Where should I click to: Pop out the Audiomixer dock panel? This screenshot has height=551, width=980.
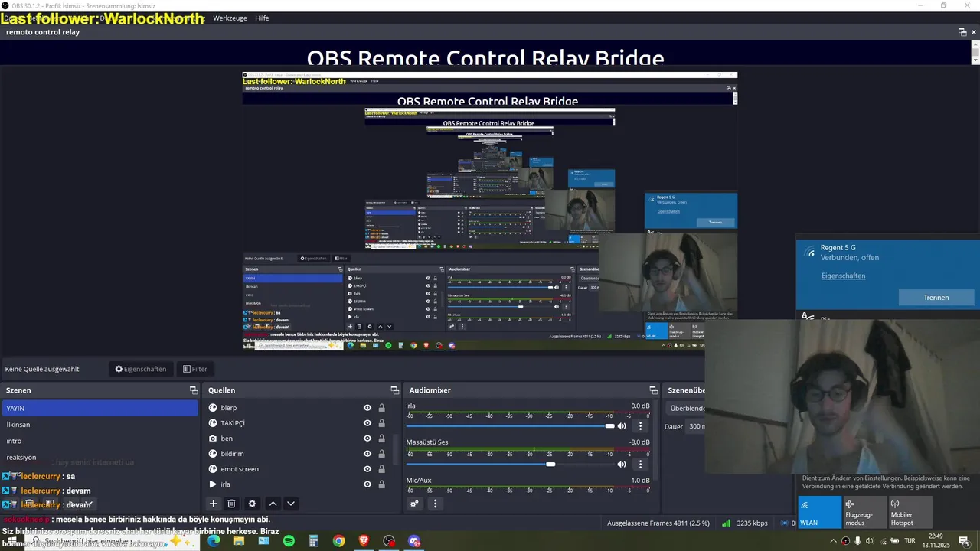[x=653, y=390]
